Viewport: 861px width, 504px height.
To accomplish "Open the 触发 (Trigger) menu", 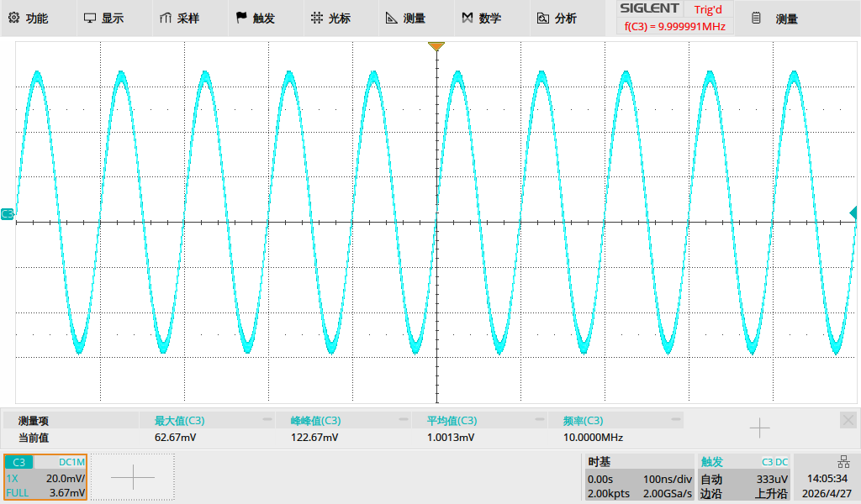I will 256,18.
